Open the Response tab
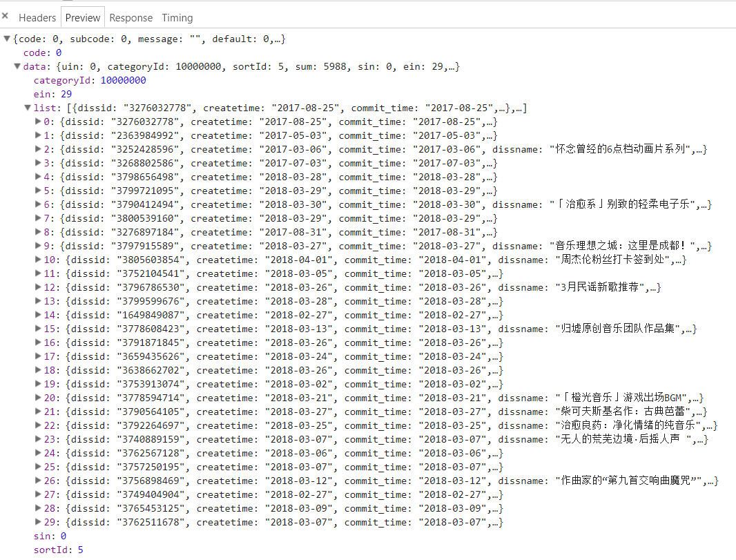Screen dimensions: 736x560 pyautogui.click(x=131, y=18)
